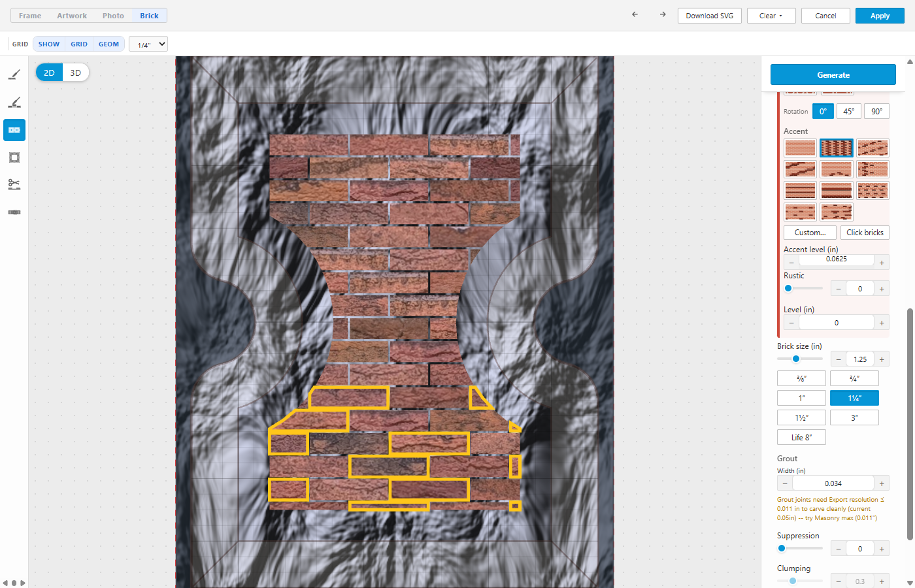Click the Download SVG button

click(x=710, y=16)
